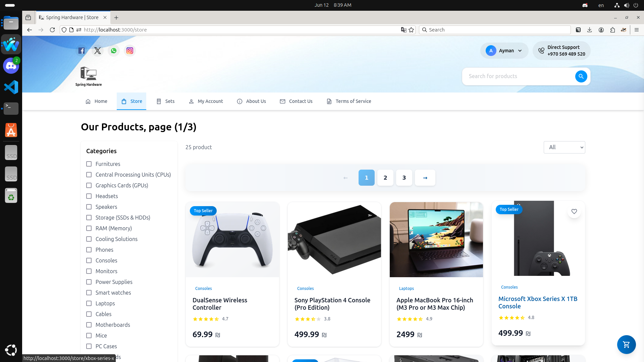Open My Account nav tab
The height and width of the screenshot is (362, 644).
click(x=206, y=101)
